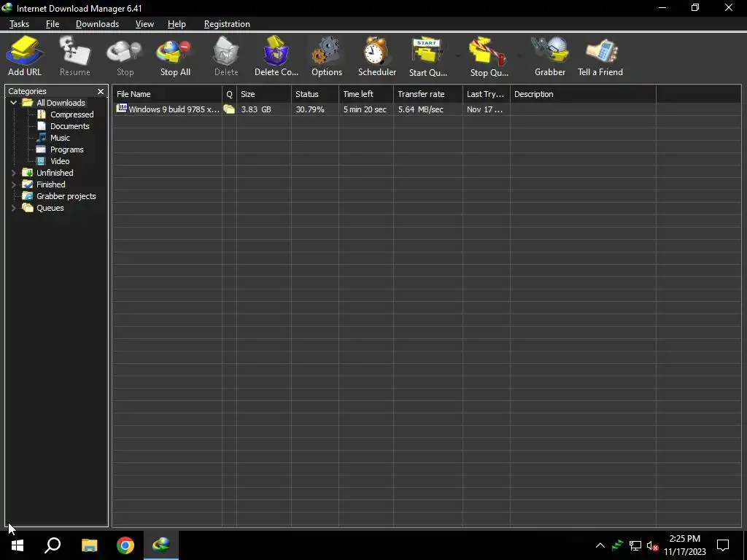Select the Programs category

coord(61,149)
